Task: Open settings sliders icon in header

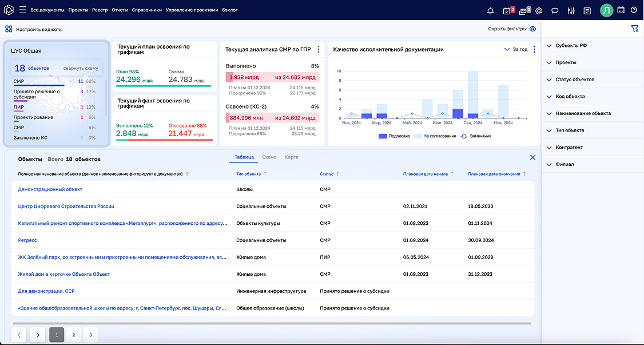Action: pos(571,10)
